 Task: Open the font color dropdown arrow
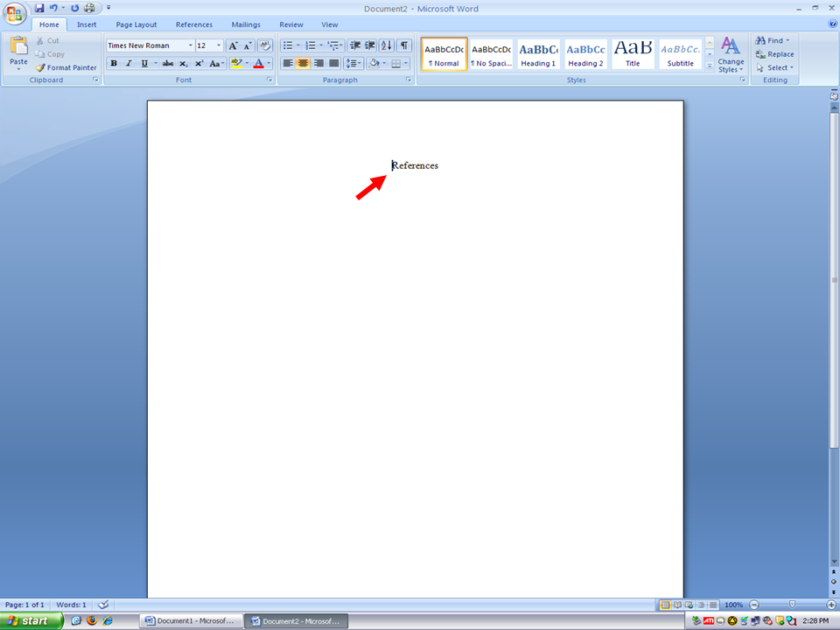pos(269,63)
